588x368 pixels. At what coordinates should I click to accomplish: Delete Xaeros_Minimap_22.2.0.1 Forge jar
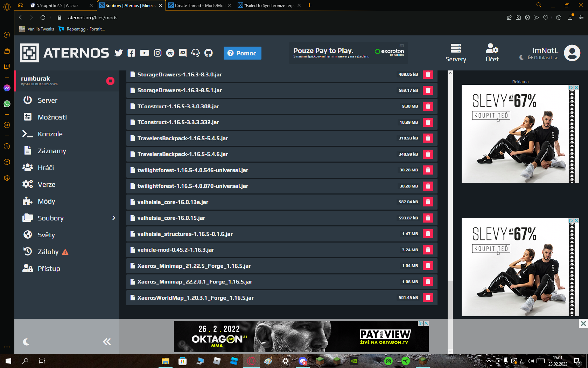(x=428, y=282)
